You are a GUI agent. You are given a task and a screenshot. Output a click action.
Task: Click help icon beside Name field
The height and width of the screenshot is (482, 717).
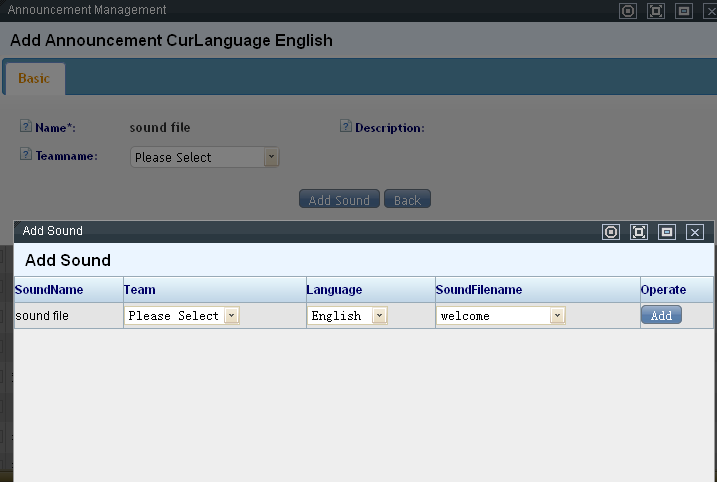point(26,127)
